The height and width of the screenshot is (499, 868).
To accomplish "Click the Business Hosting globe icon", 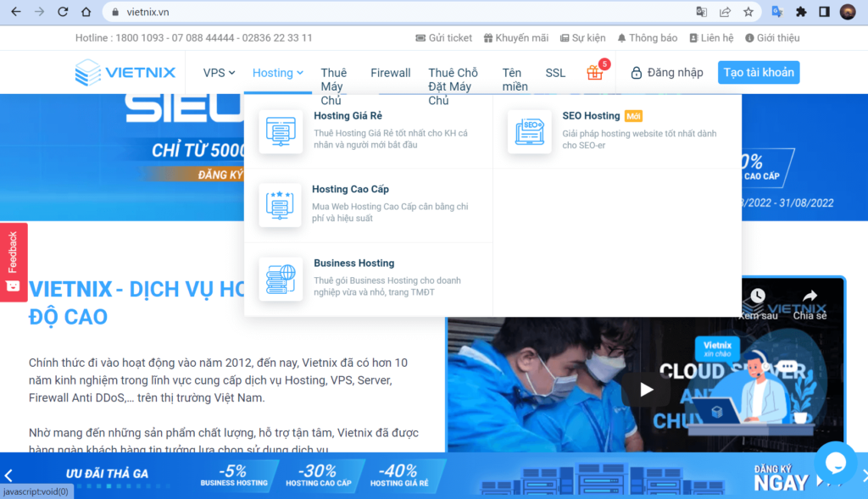I will click(280, 279).
